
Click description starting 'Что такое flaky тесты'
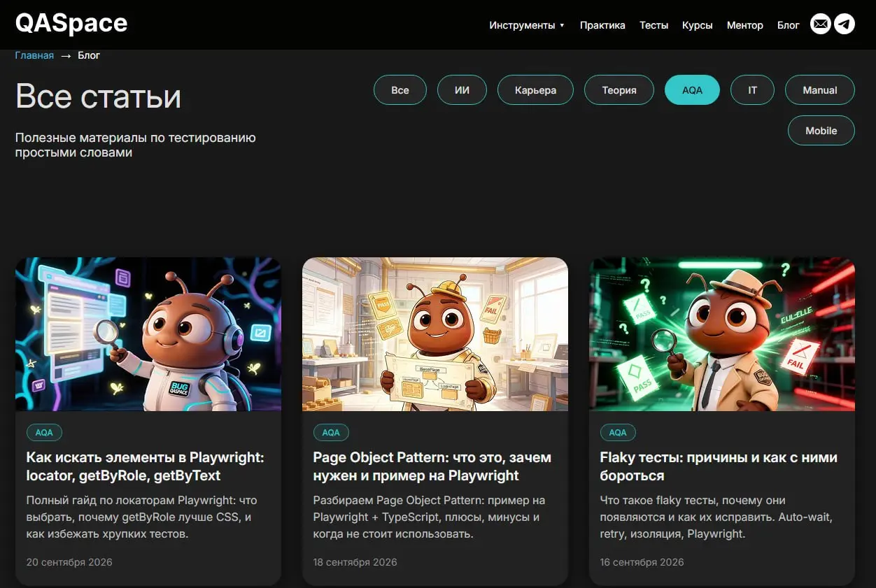tap(716, 517)
